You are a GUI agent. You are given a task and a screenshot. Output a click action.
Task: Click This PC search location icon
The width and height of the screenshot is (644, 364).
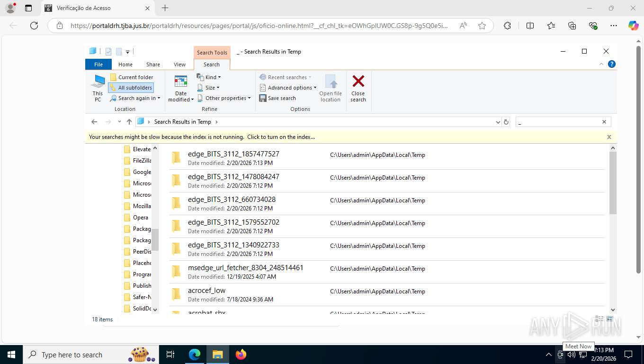click(x=98, y=88)
